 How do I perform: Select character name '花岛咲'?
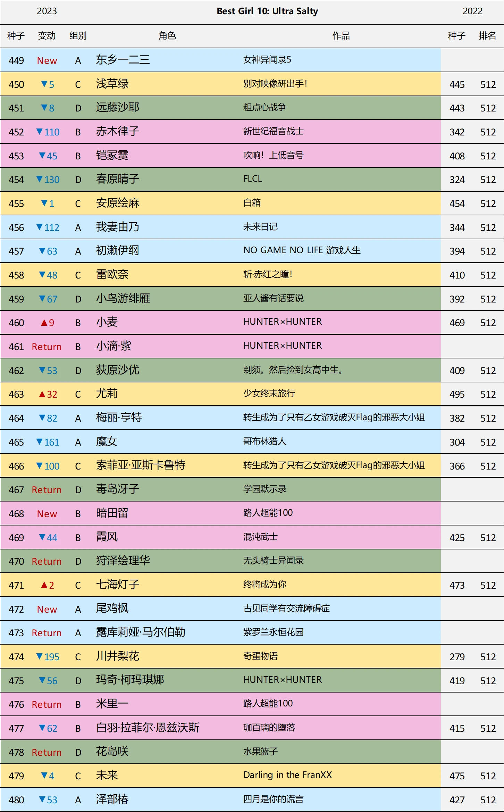pos(112,752)
